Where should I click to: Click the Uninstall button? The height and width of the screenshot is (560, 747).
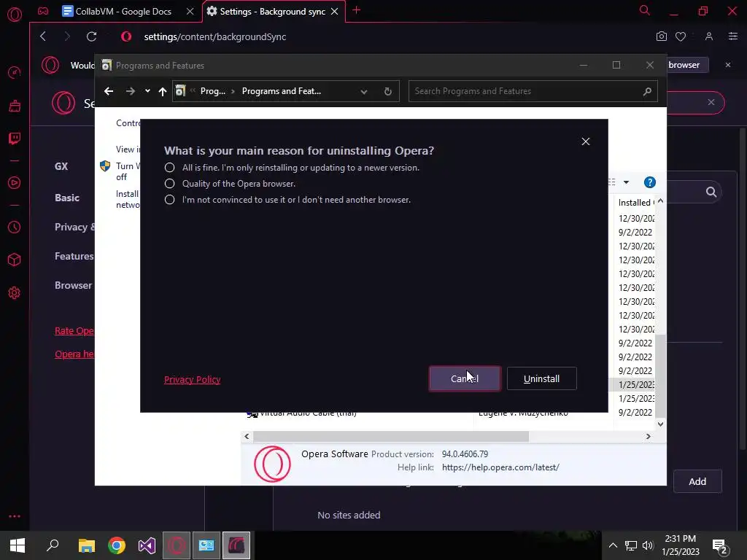tap(542, 378)
